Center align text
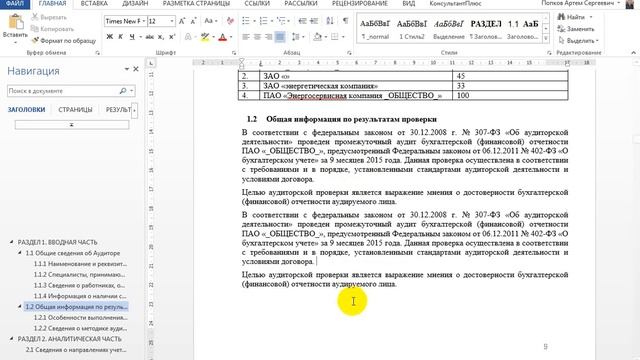 coord(257,37)
